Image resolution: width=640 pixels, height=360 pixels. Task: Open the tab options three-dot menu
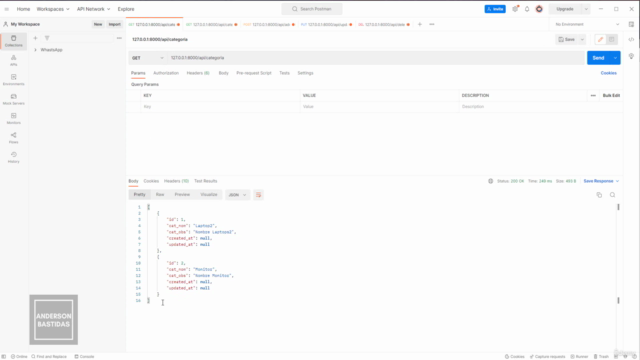pos(432,24)
